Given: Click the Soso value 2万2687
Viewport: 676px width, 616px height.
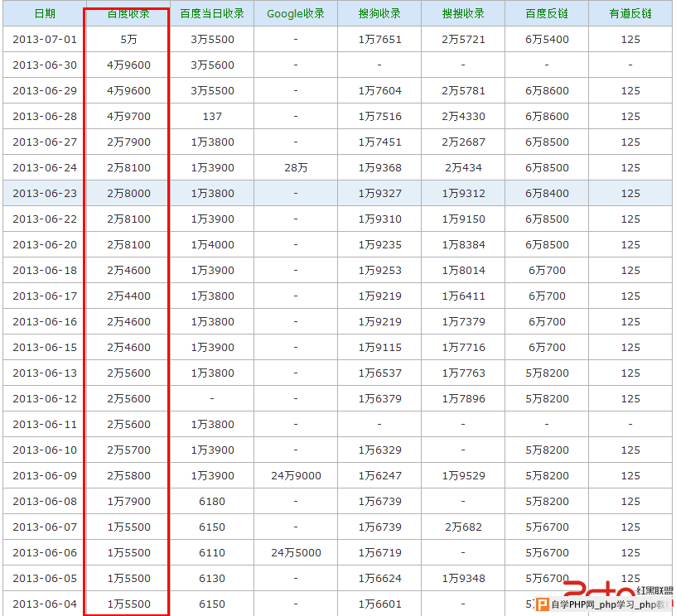Looking at the screenshot, I should 463,142.
